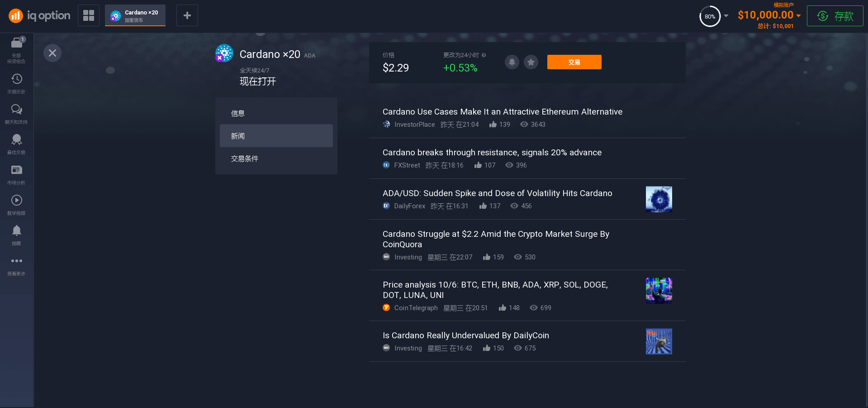Click the green 存款 deposit button
This screenshot has width=868, height=408.
coord(835,16)
